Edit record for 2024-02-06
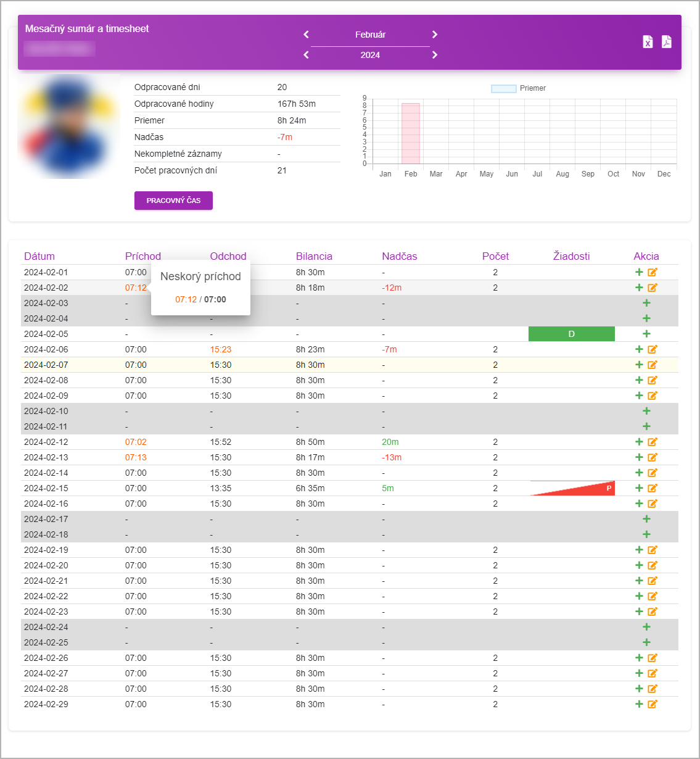Image resolution: width=700 pixels, height=759 pixels. click(x=653, y=349)
